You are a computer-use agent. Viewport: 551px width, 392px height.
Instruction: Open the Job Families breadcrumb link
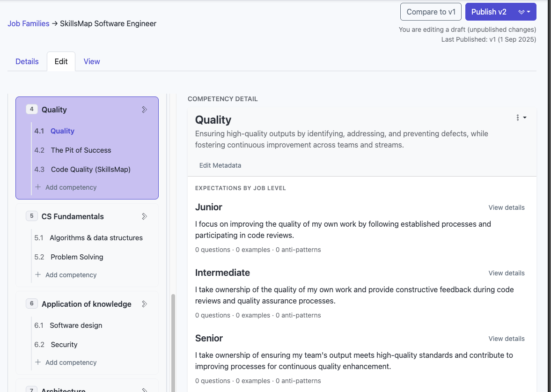pyautogui.click(x=29, y=23)
